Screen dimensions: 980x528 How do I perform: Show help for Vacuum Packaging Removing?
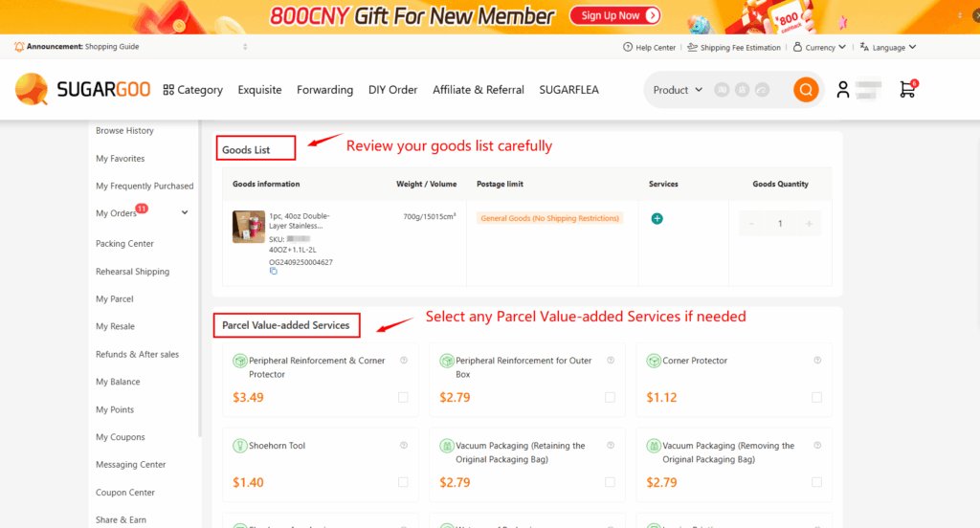(x=817, y=446)
